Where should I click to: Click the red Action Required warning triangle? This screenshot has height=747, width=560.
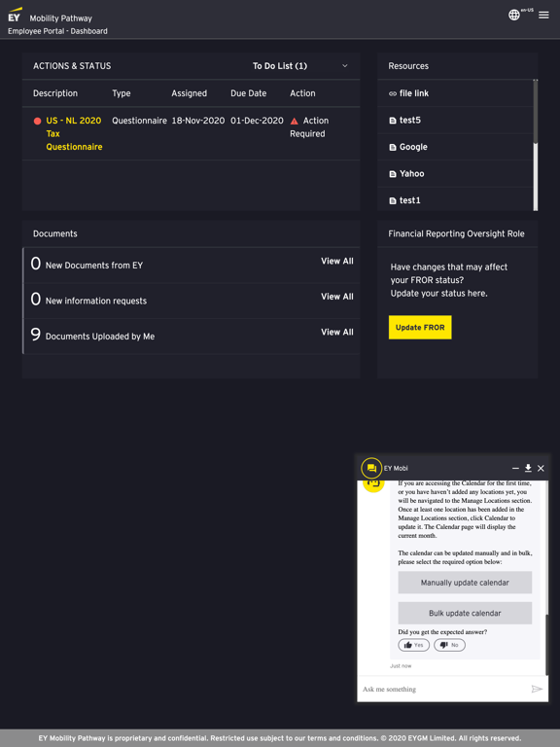pyautogui.click(x=295, y=121)
